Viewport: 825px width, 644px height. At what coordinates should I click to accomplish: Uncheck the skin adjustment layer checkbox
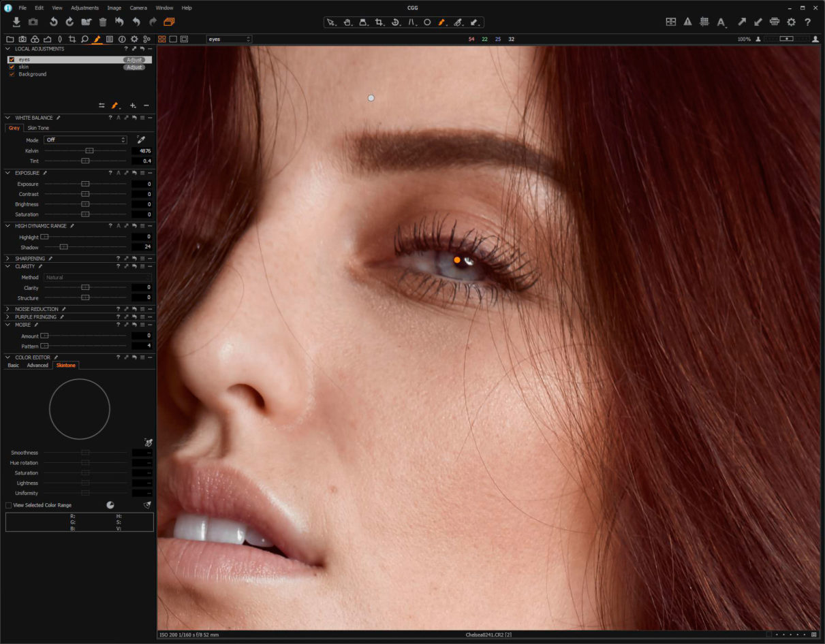click(x=11, y=66)
